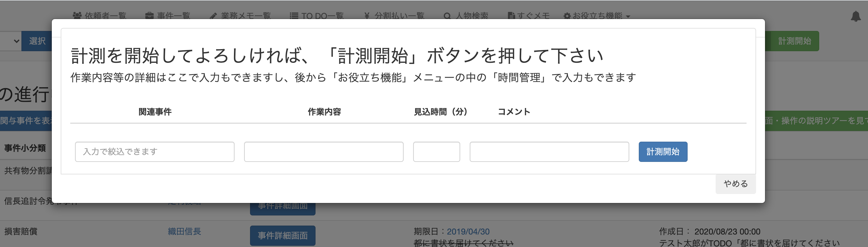Screen dimensions: 868x247
Task: Click the 関連事件 column header in dialog
Action: point(155,112)
